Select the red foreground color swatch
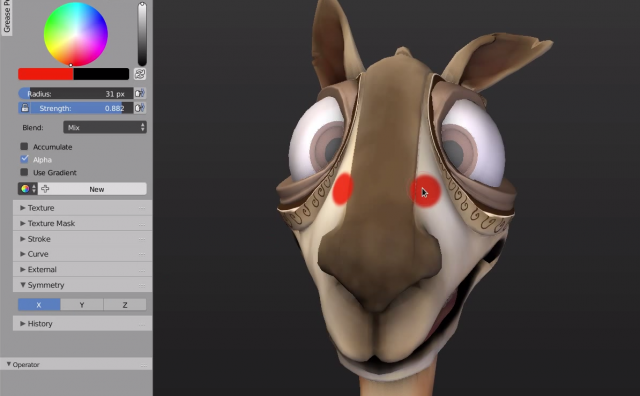This screenshot has width=640, height=396. (x=46, y=74)
